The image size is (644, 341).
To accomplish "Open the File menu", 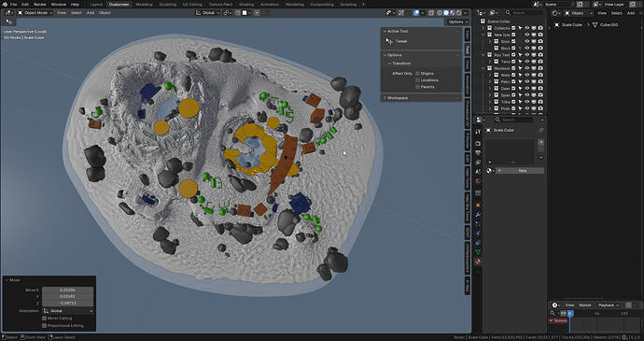I will click(14, 4).
